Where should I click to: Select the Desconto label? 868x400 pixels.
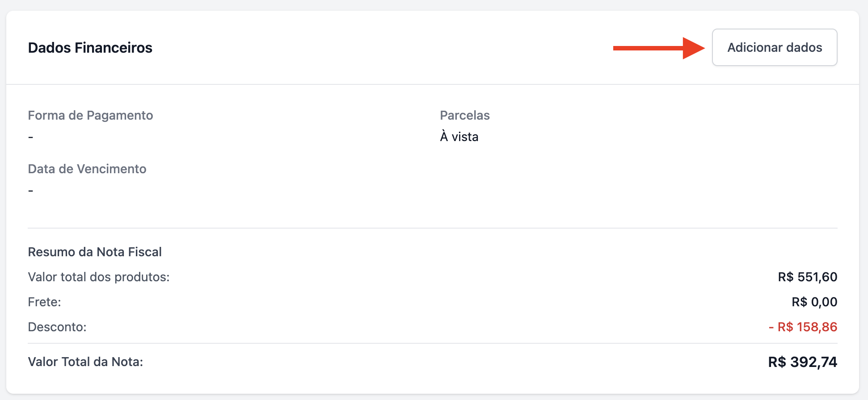57,327
